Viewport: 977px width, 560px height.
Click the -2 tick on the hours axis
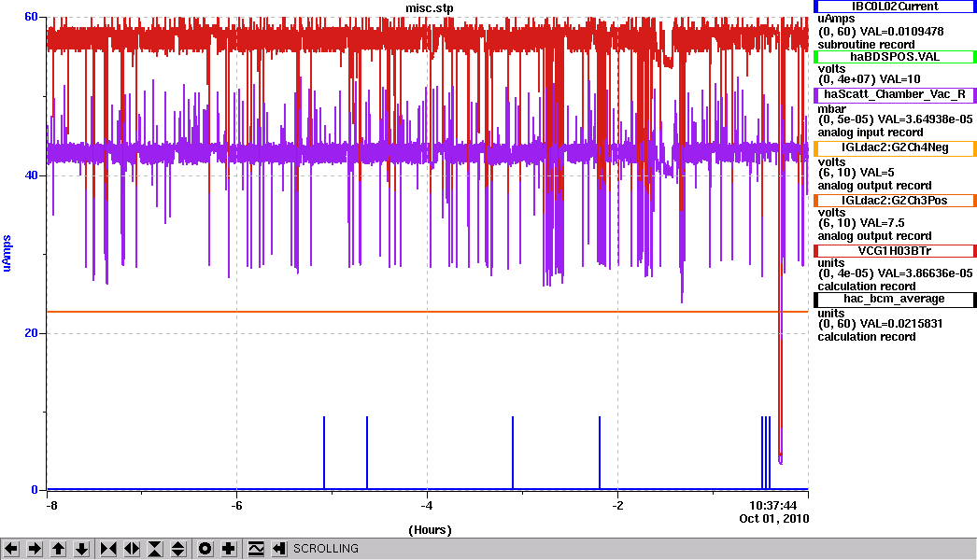[x=617, y=505]
